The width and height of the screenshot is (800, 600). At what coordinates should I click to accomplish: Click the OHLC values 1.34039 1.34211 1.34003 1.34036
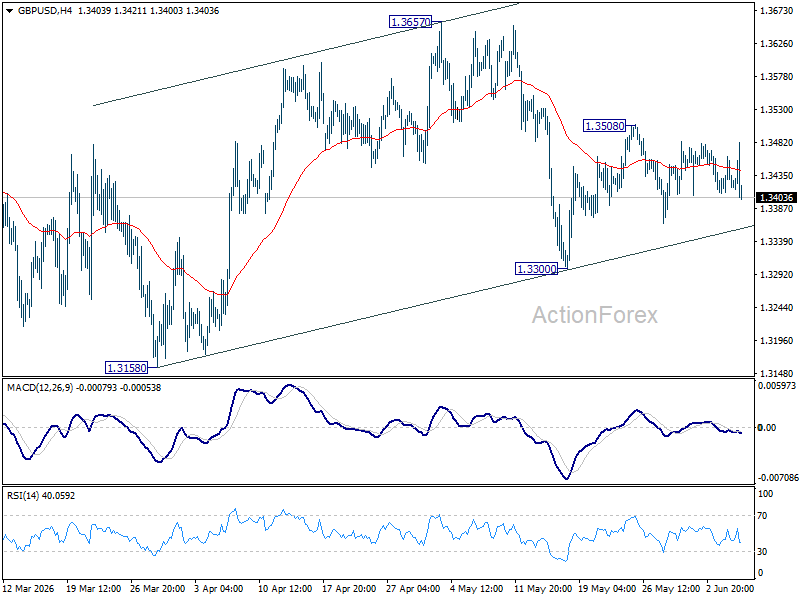click(148, 11)
